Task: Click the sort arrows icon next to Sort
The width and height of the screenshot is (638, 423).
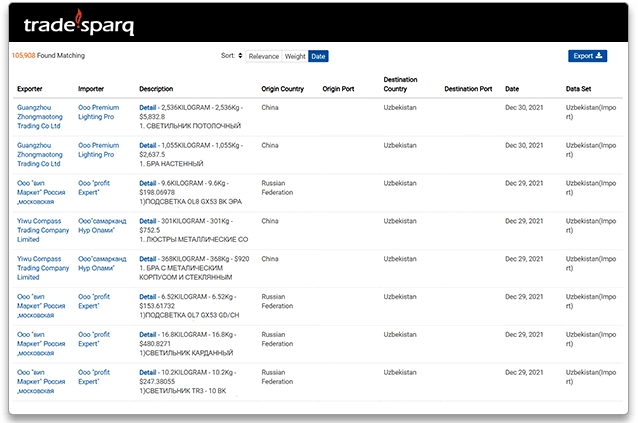Action: [x=240, y=56]
